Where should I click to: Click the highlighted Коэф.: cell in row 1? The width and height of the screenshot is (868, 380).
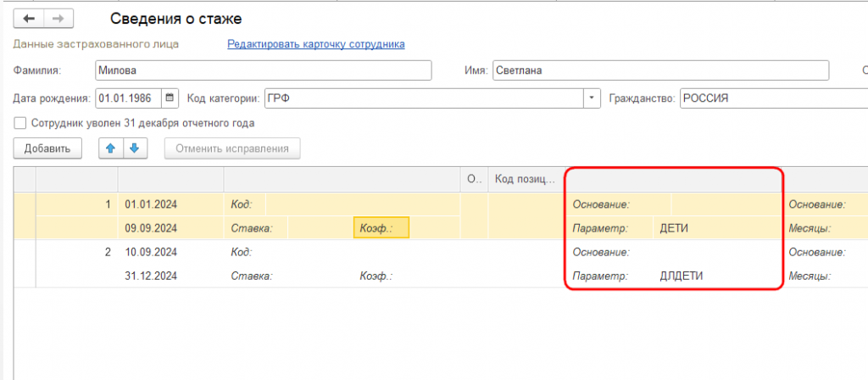[381, 227]
